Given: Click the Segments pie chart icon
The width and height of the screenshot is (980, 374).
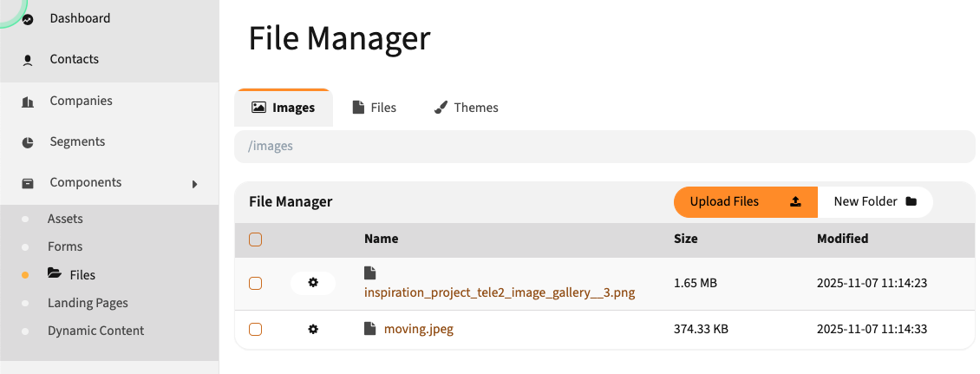Looking at the screenshot, I should (x=28, y=142).
